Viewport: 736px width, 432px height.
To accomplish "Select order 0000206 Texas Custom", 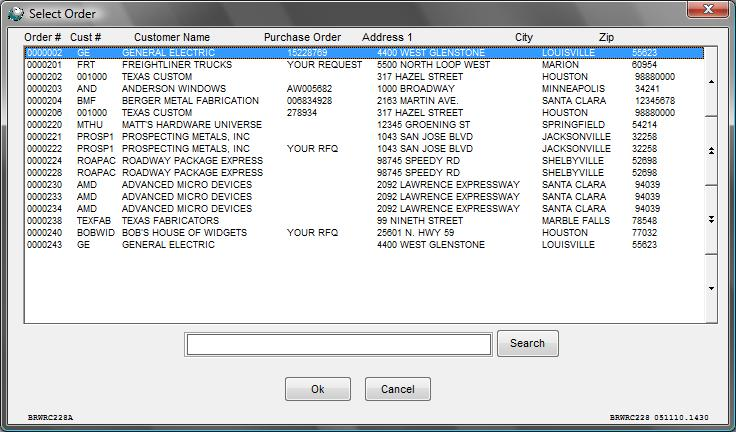I will (365, 113).
